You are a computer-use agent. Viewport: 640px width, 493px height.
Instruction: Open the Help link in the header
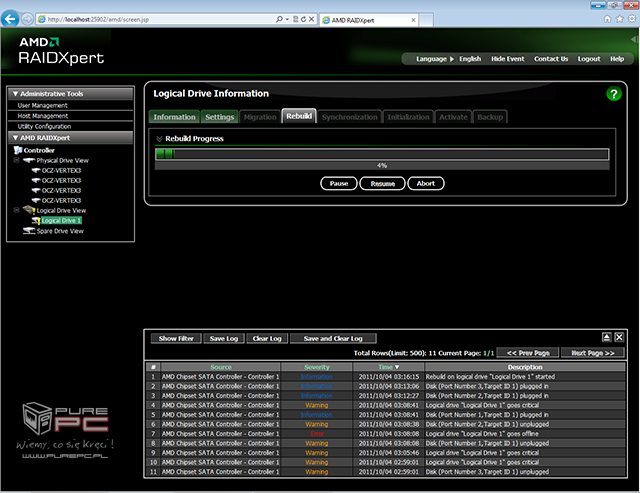pos(617,59)
